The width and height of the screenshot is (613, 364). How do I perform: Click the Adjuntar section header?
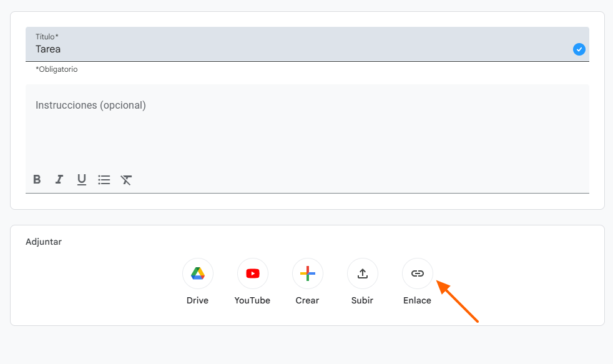point(44,242)
